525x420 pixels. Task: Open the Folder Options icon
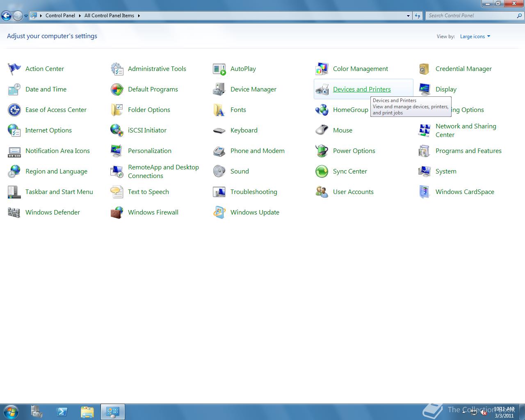pyautogui.click(x=117, y=110)
